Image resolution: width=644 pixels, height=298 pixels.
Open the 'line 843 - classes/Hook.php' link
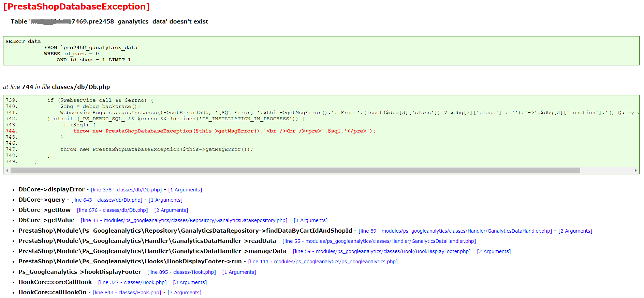[127, 293]
